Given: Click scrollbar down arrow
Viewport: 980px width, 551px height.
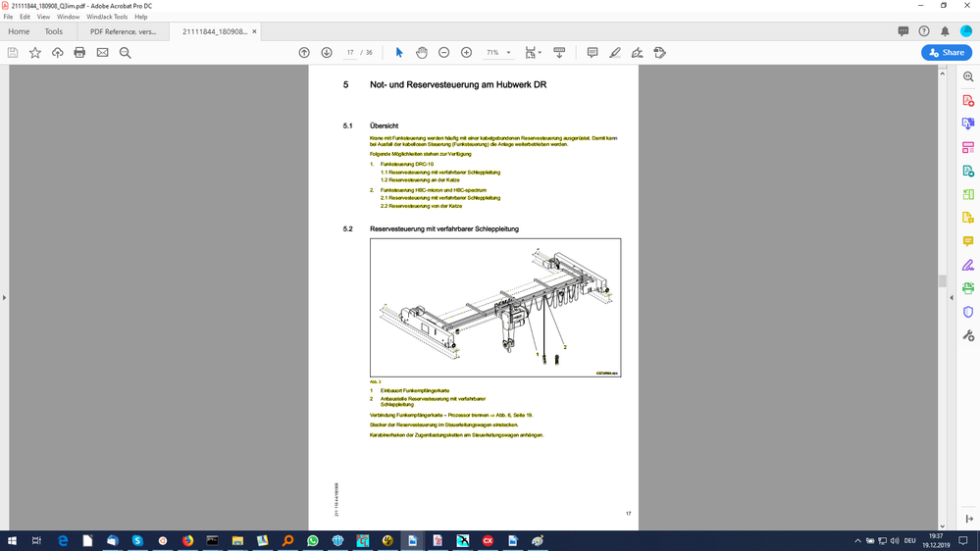Looking at the screenshot, I should click(x=943, y=526).
